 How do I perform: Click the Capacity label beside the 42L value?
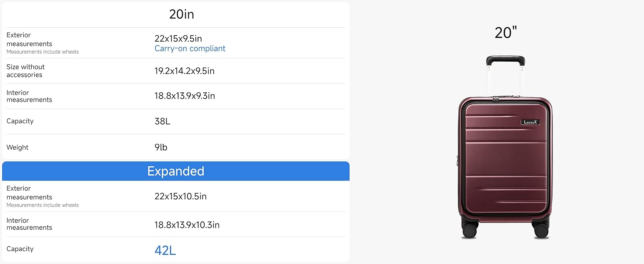20,249
